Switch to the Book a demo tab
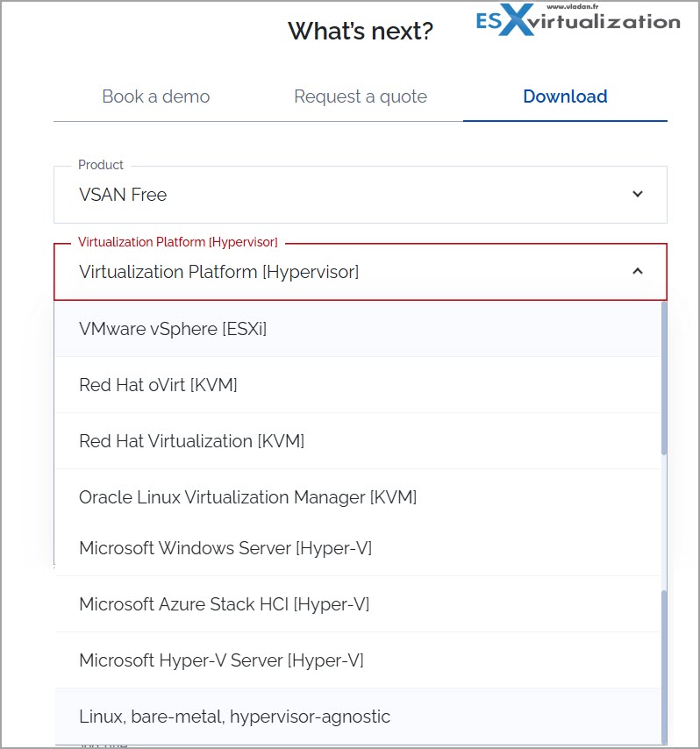This screenshot has width=700, height=749. tap(156, 96)
